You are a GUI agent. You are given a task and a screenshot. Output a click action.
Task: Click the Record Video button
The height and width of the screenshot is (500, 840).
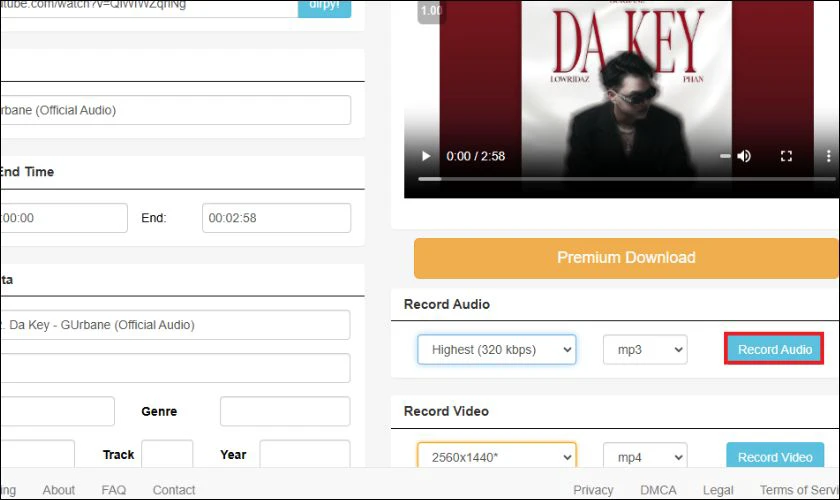tap(775, 456)
